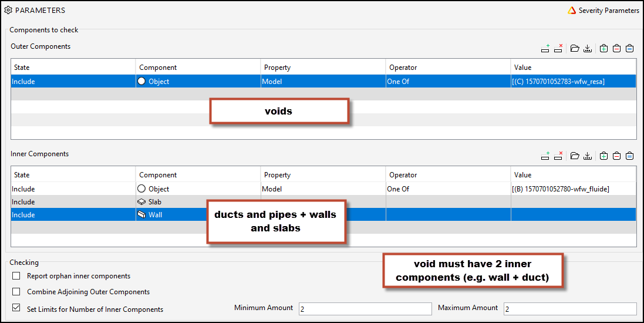Click Wall row's empty Operator cell
Screen dimensions: 644x323
[x=448, y=214]
